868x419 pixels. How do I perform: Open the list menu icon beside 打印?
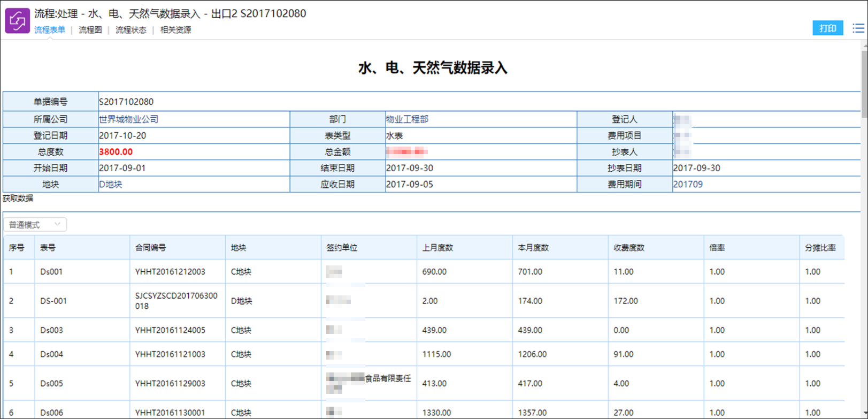click(x=858, y=28)
